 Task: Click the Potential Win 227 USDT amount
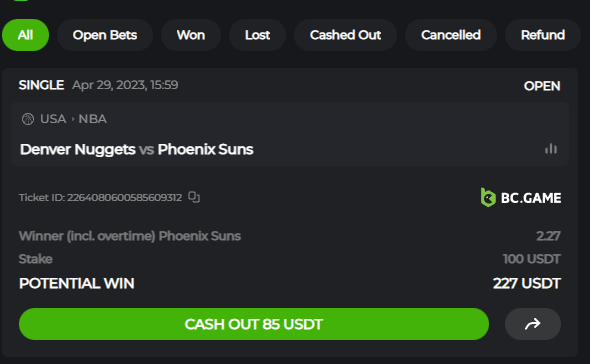[527, 283]
